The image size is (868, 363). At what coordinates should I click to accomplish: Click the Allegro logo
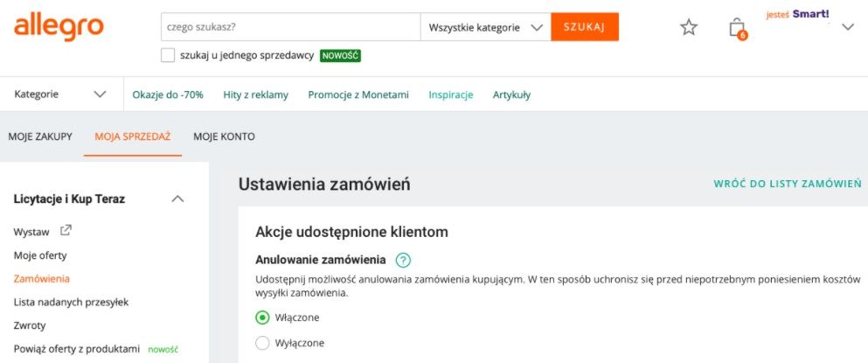pyautogui.click(x=59, y=27)
